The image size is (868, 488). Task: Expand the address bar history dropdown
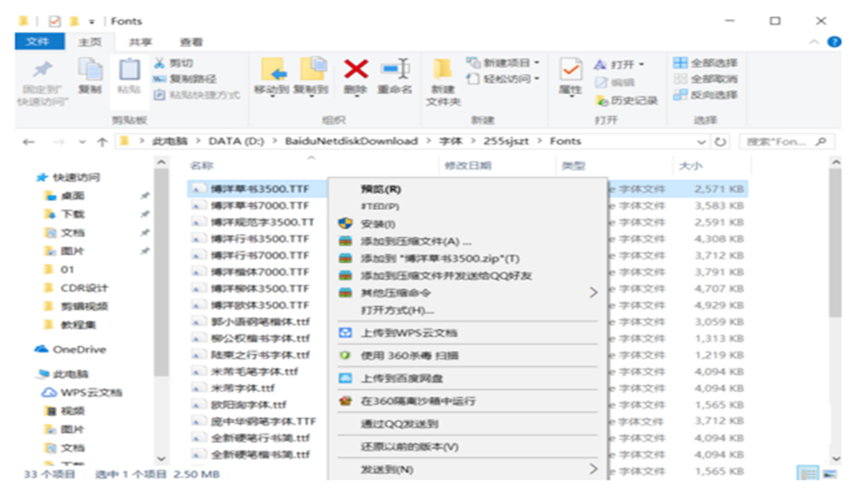pos(701,142)
